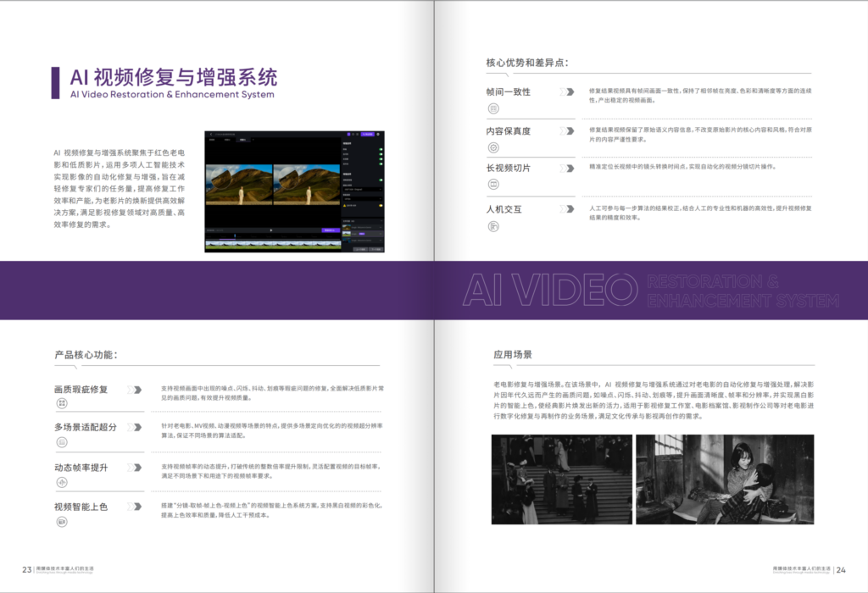
Task: Click the double chevron beside 视频智能上色
Action: (x=134, y=507)
